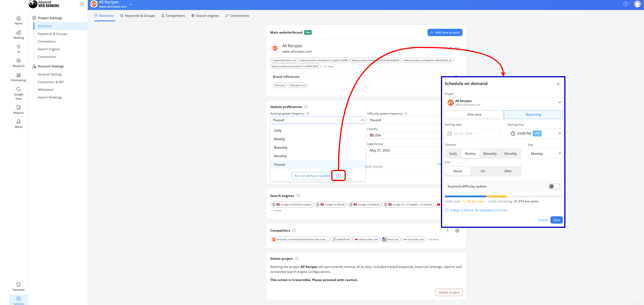Open the Reports section icon

point(18,107)
